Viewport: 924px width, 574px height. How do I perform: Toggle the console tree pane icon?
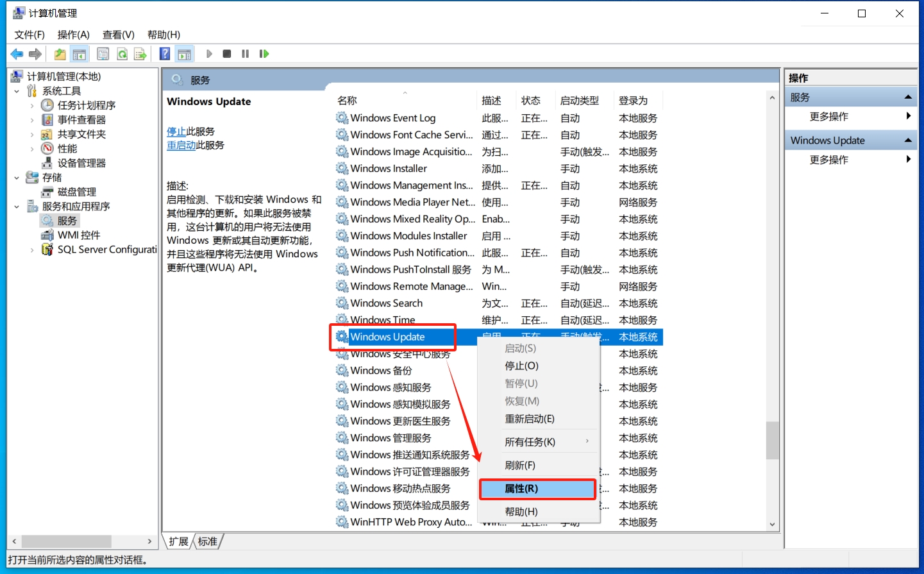(80, 54)
